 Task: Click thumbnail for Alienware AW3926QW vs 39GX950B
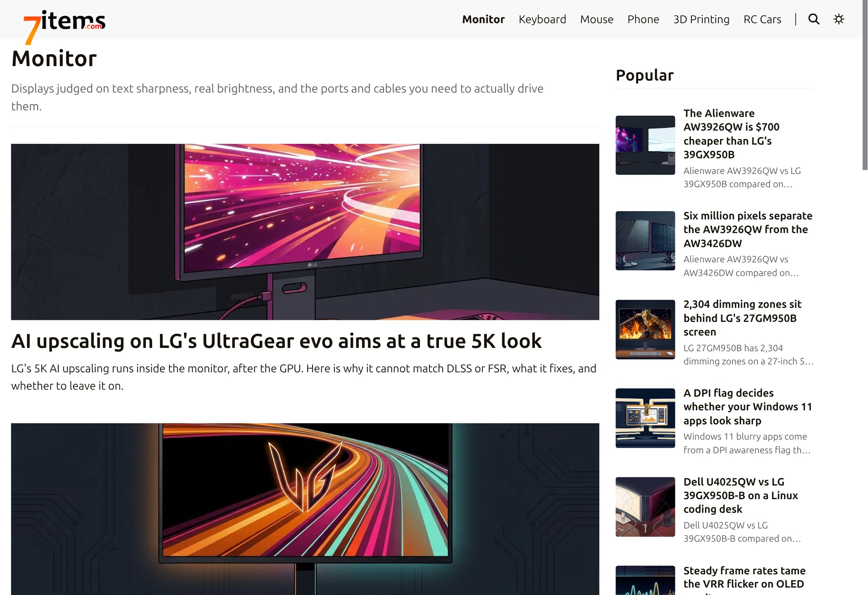[645, 145]
